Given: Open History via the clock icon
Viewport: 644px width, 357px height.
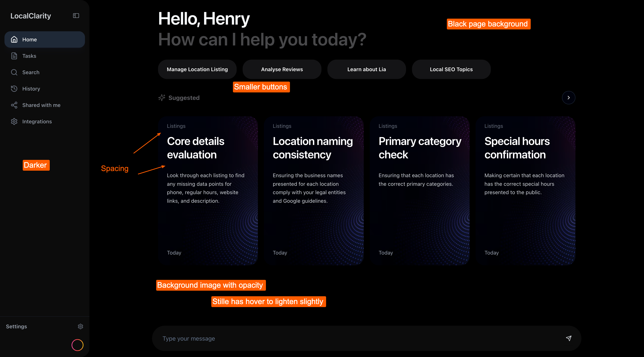Looking at the screenshot, I should click(x=14, y=89).
